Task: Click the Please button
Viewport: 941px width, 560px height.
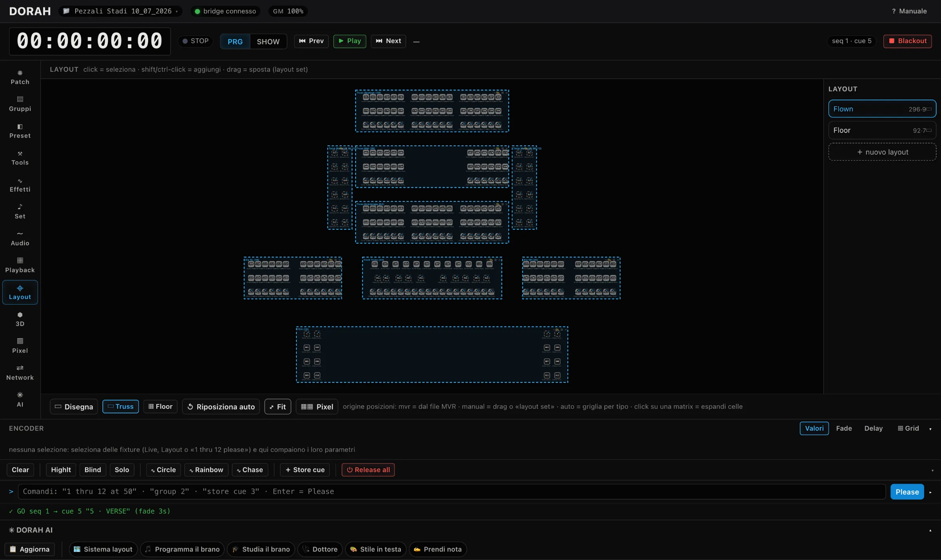Action: [x=907, y=492]
